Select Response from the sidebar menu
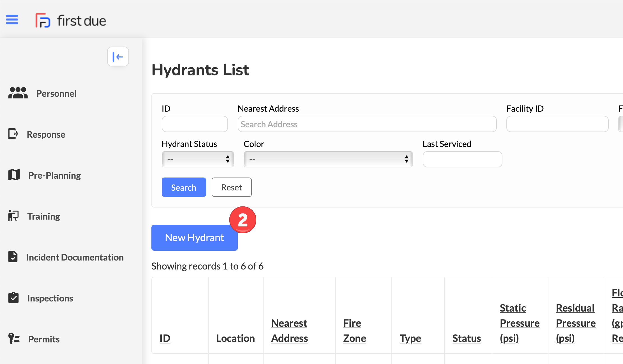The width and height of the screenshot is (623, 364). pos(46,134)
